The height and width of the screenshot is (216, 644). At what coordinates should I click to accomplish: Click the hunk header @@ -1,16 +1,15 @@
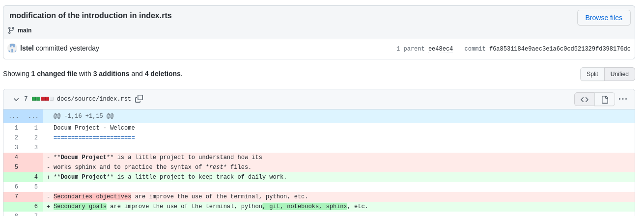pyautogui.click(x=84, y=116)
